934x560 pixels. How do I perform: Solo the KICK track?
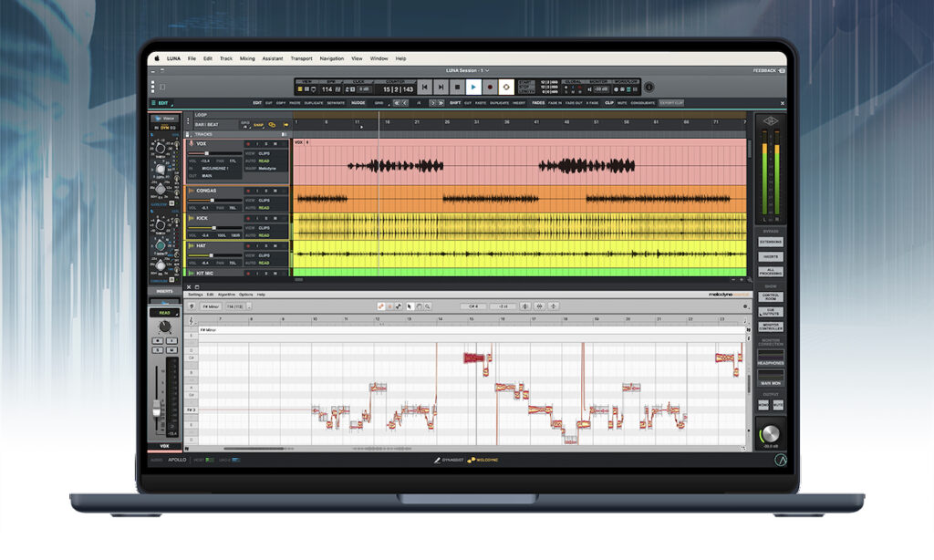[265, 219]
